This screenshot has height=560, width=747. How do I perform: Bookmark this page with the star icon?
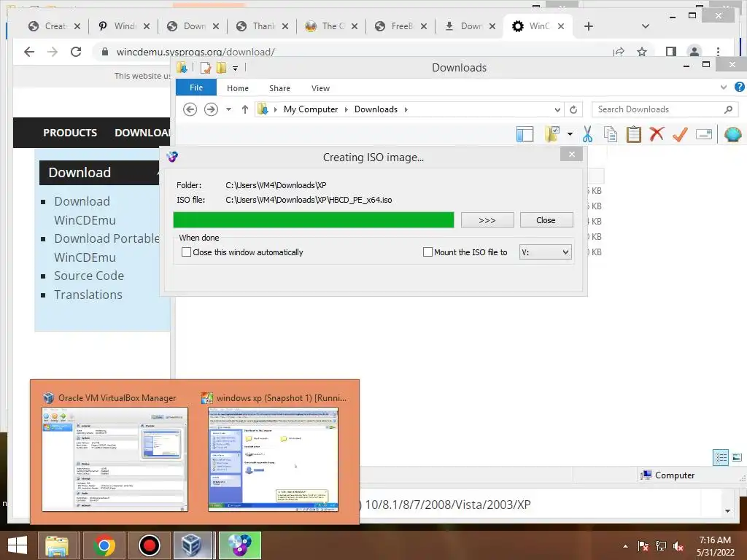642,52
